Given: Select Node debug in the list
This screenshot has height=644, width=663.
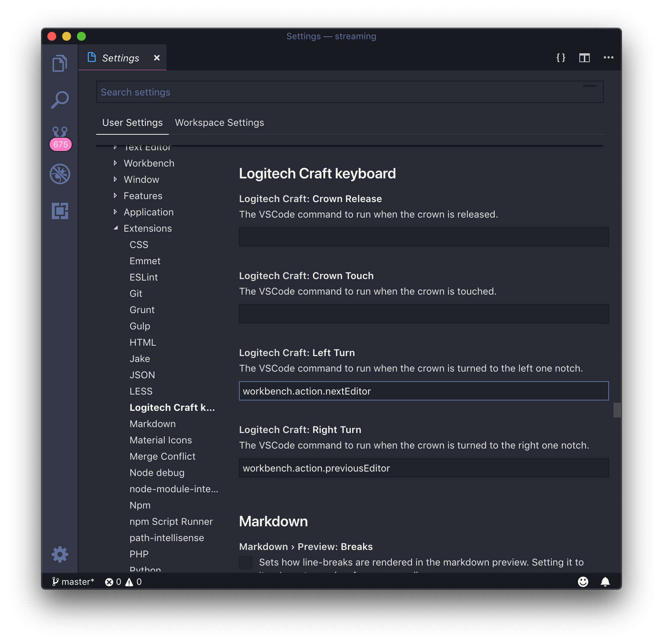Looking at the screenshot, I should pos(157,473).
